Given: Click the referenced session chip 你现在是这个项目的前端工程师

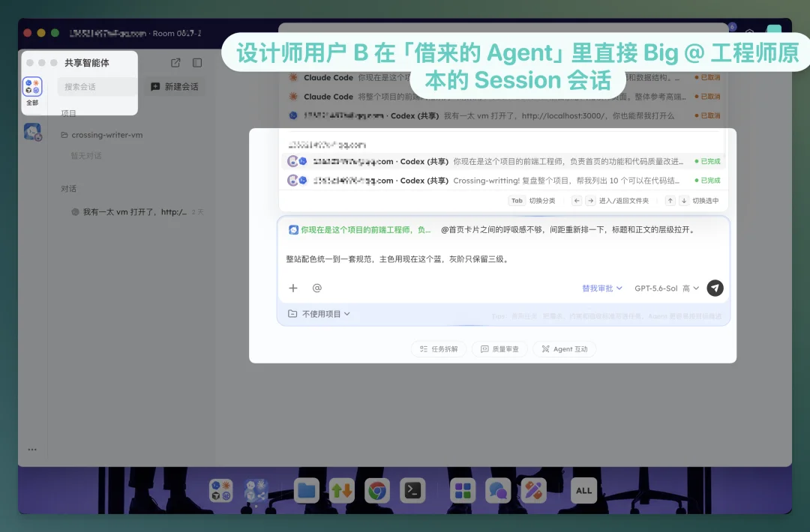Looking at the screenshot, I should coord(359,229).
